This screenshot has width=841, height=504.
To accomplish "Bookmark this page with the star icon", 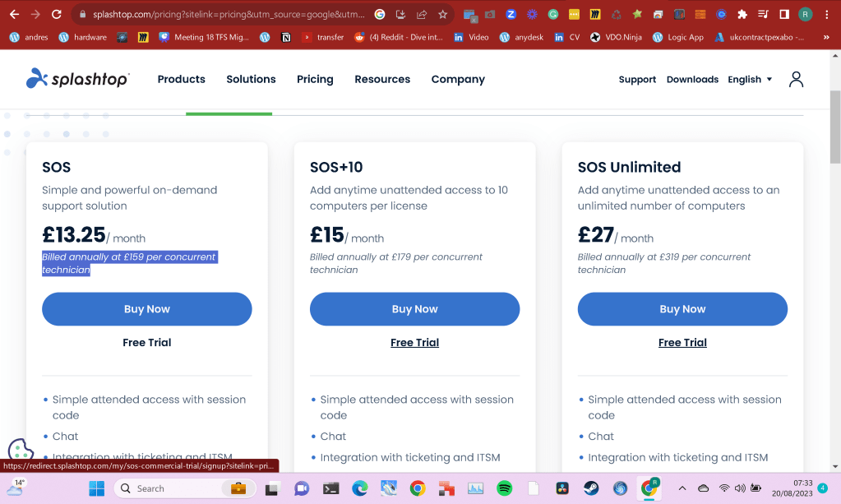I will [x=442, y=15].
